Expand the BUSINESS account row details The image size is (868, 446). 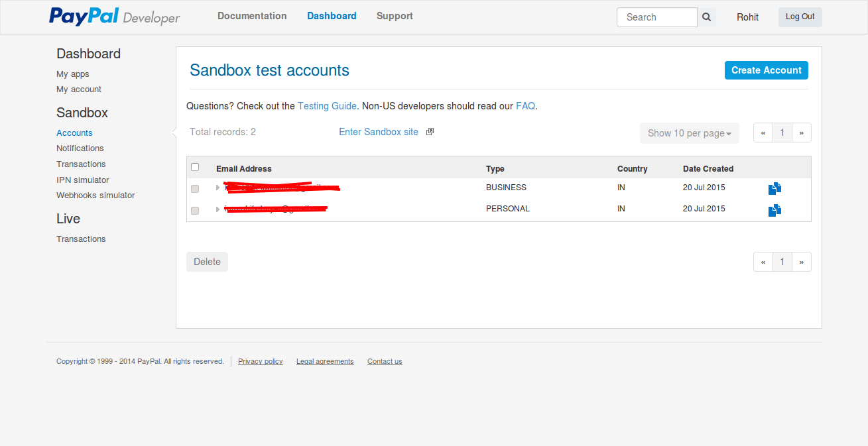point(217,188)
